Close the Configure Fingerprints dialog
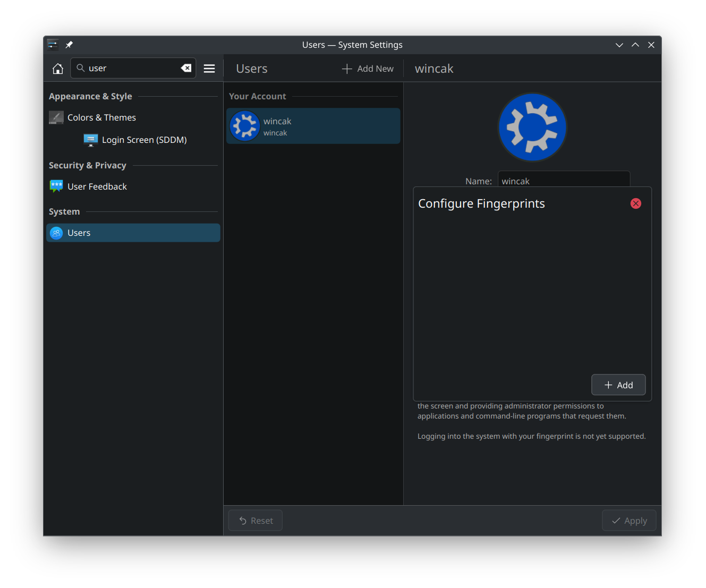The height and width of the screenshot is (588, 706). 635,203
